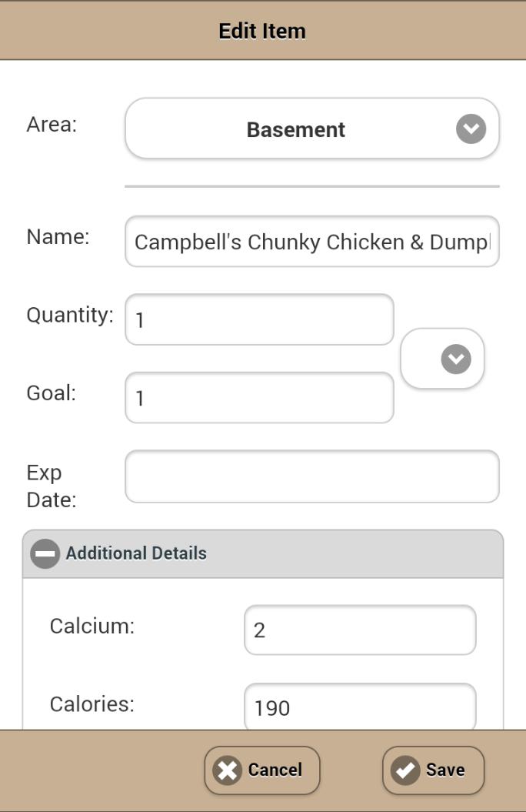The width and height of the screenshot is (526, 812).
Task: Click the Calories field showing 190
Action: point(359,705)
